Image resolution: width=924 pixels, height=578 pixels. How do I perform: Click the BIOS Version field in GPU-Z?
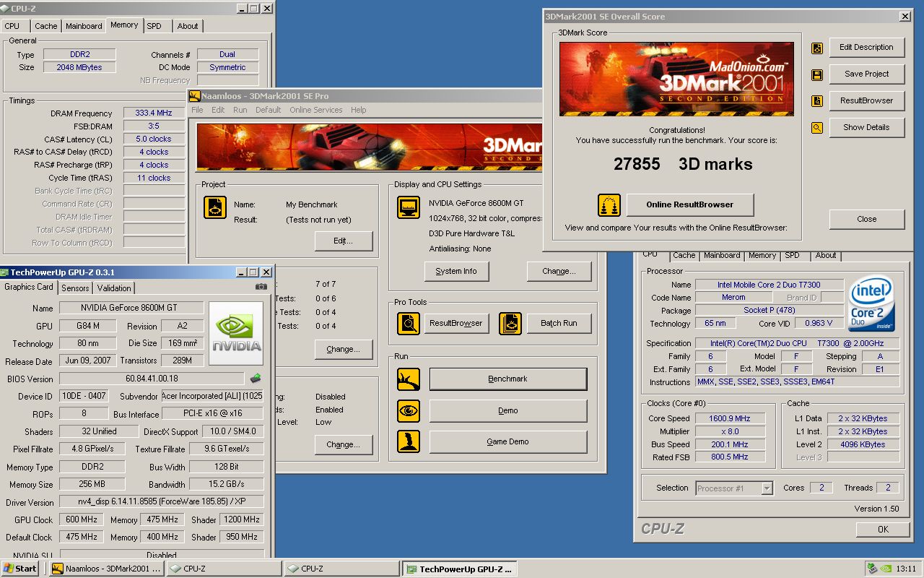tap(152, 379)
